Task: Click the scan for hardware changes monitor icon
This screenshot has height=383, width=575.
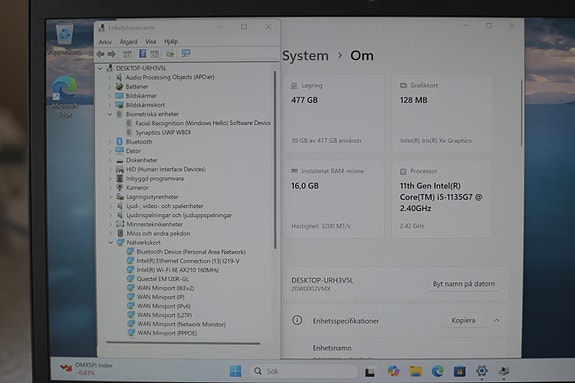Action: click(x=186, y=54)
